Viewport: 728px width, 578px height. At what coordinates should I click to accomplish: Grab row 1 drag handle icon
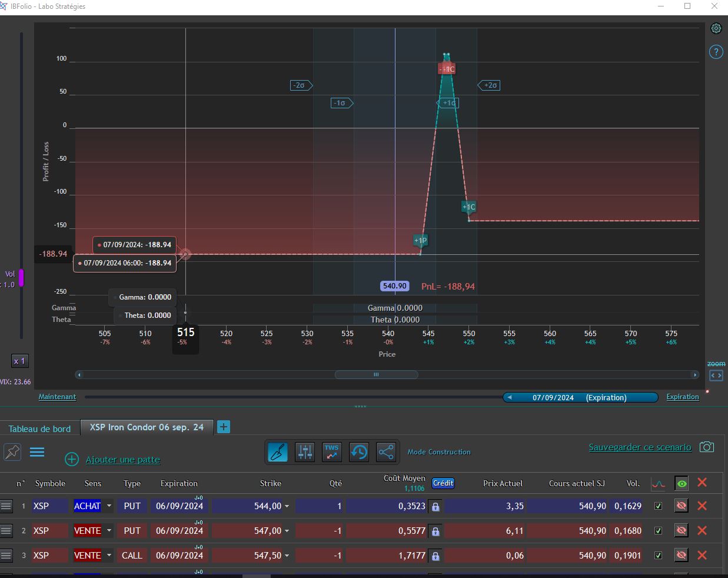6,506
